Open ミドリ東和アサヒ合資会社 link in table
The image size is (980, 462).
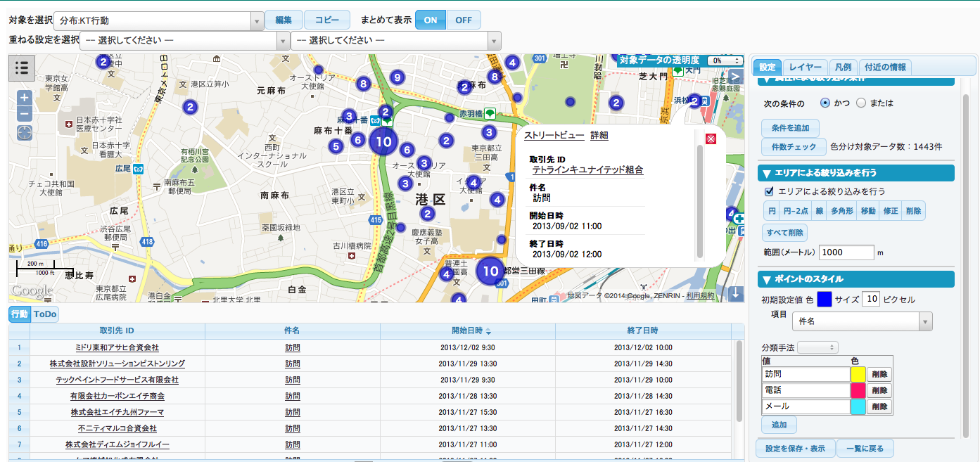pos(117,347)
